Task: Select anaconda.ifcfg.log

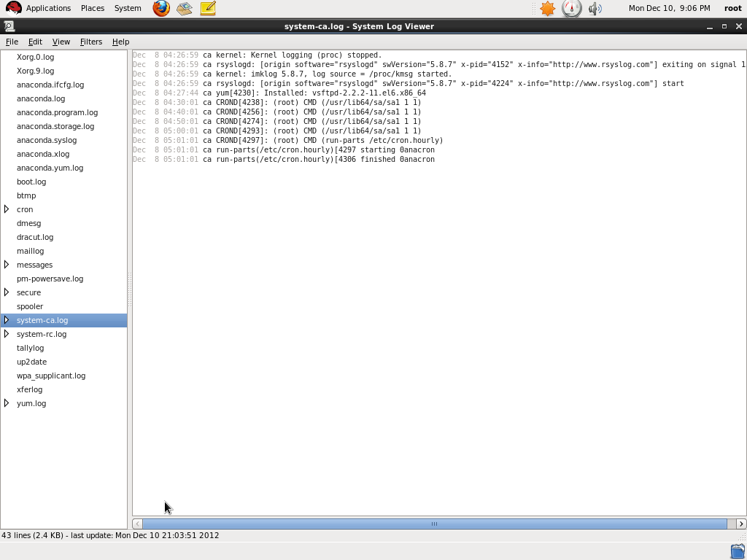Action: pyautogui.click(x=50, y=85)
